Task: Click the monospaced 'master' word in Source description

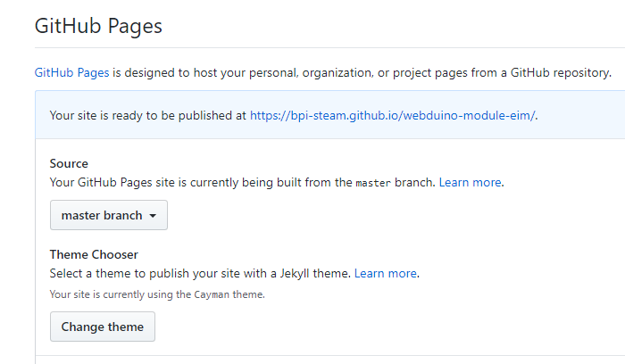Action: tap(373, 183)
